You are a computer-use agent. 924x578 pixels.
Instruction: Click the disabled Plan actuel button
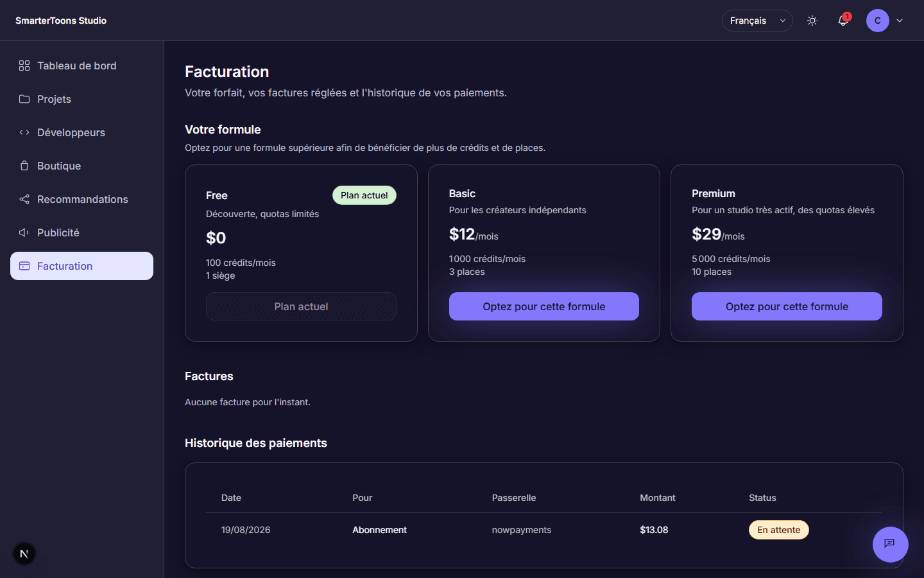(x=301, y=306)
